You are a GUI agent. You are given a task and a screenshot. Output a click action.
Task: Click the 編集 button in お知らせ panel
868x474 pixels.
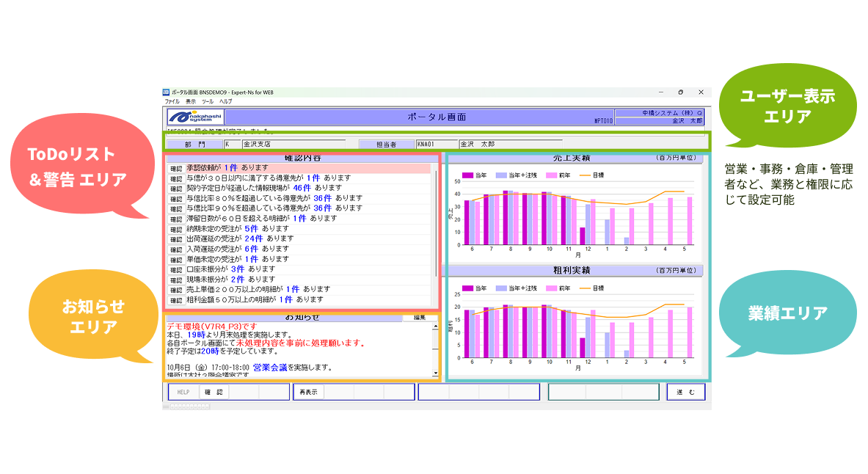(419, 318)
